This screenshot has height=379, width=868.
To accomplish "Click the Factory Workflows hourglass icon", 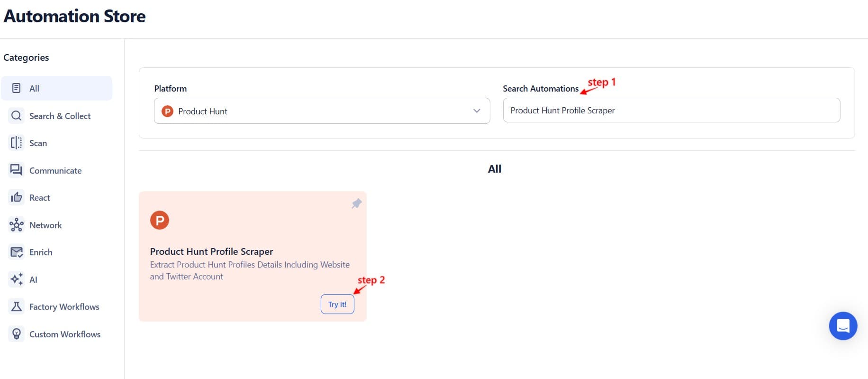I will [x=16, y=306].
